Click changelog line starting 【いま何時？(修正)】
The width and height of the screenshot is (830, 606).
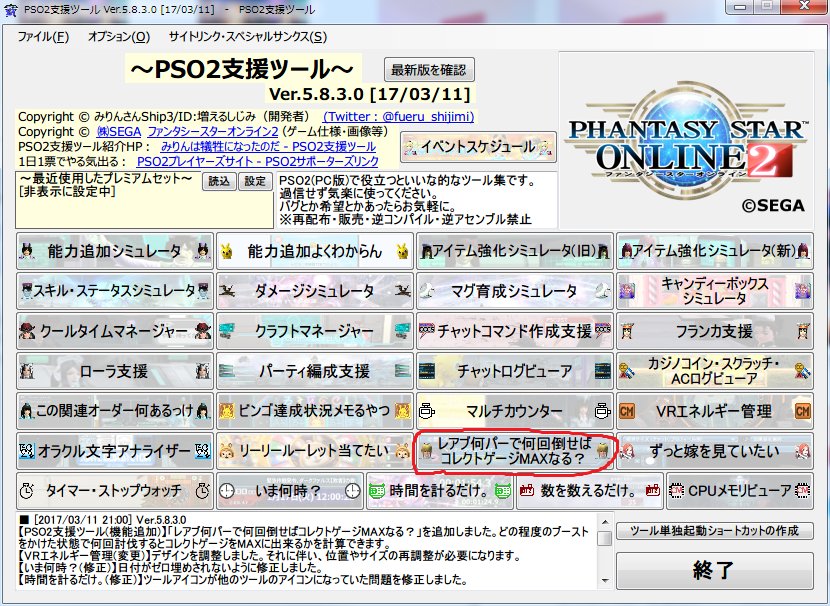pos(170,568)
